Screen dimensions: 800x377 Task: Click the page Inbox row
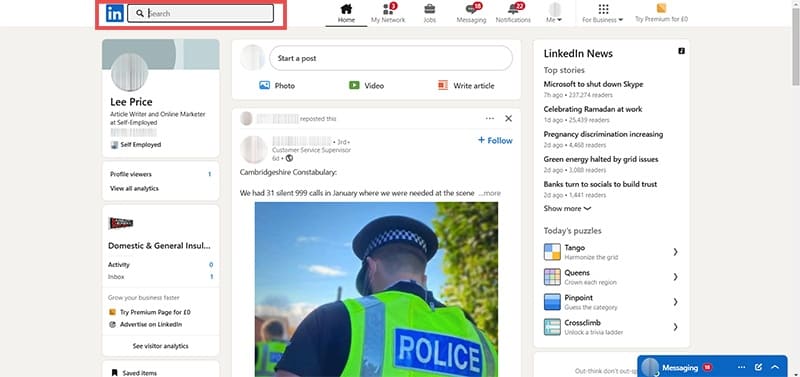tap(161, 277)
